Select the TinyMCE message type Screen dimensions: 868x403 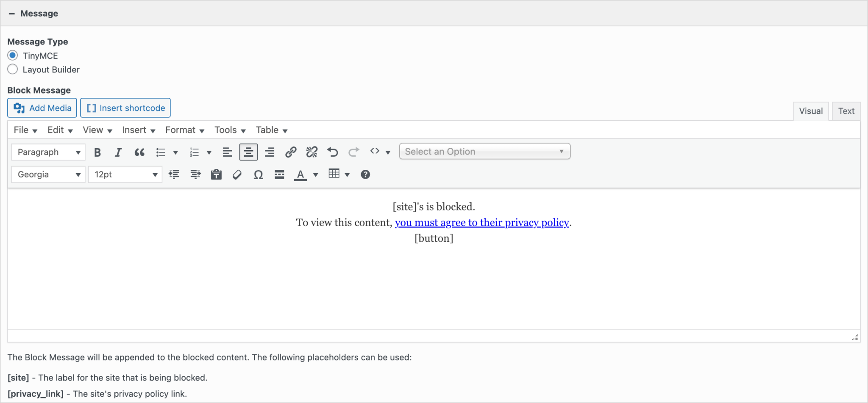point(12,55)
